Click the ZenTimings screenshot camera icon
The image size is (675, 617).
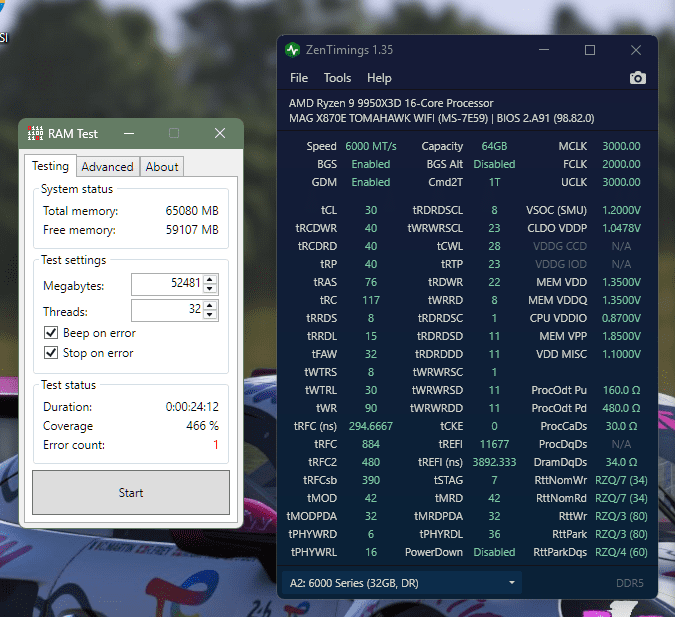(638, 78)
